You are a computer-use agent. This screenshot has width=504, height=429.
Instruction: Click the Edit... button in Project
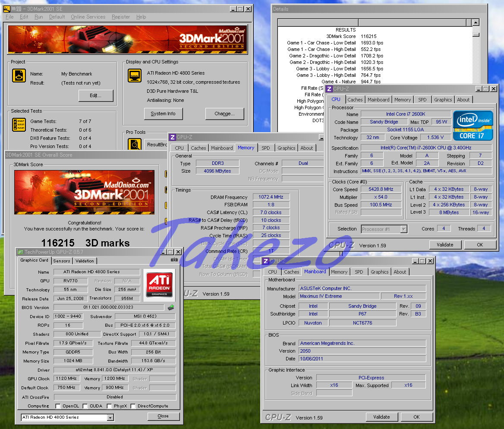[x=95, y=95]
